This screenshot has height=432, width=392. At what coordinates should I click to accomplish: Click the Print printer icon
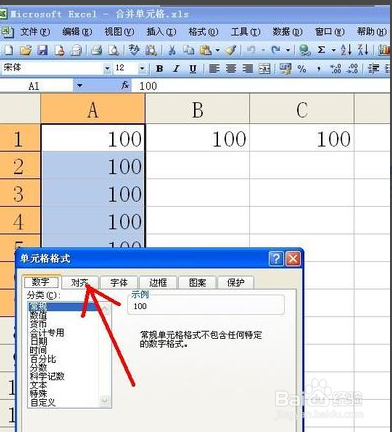coord(96,50)
